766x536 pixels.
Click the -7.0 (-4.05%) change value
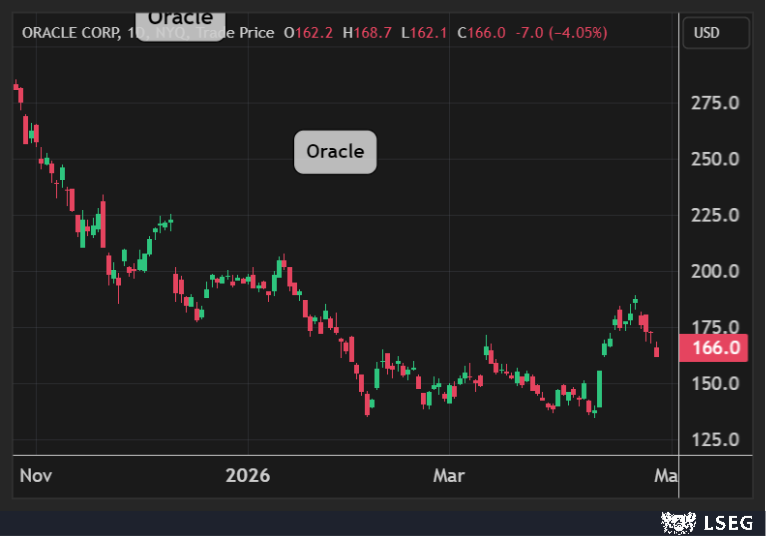pos(560,33)
